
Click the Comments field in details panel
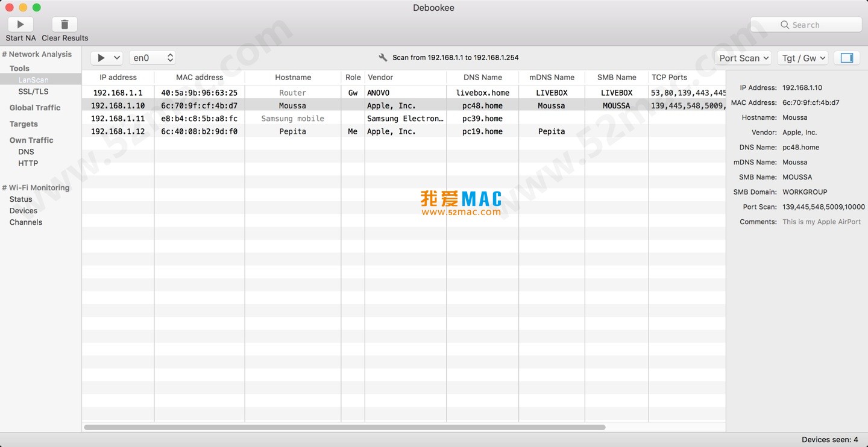pos(821,222)
